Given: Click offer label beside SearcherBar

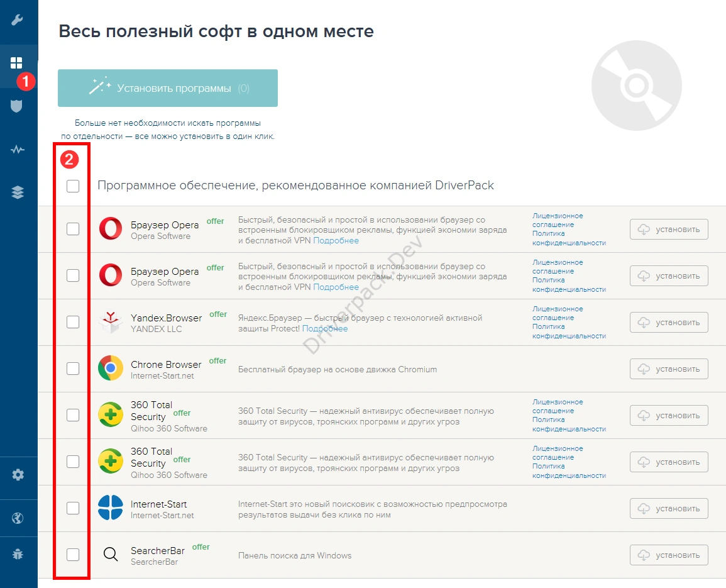Looking at the screenshot, I should 201,546.
